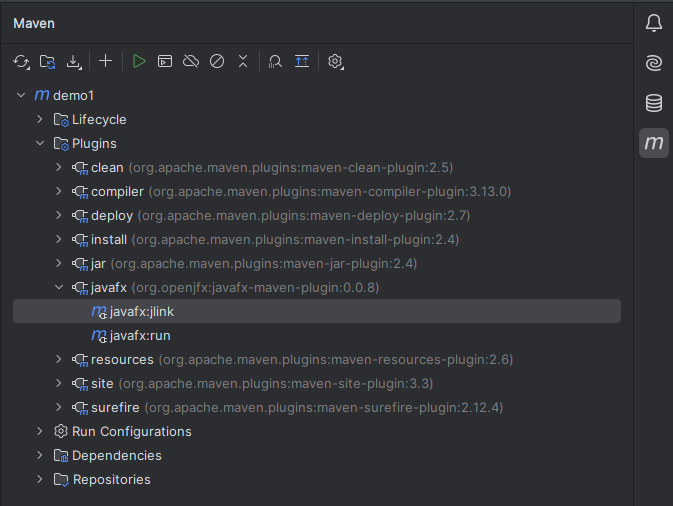Select the Plugins label
Screen dimensions: 673x506
click(x=94, y=143)
